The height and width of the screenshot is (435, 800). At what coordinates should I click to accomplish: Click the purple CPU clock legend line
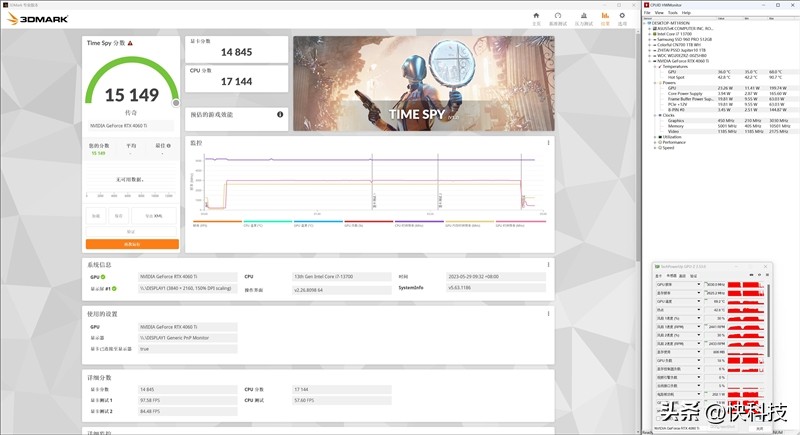pyautogui.click(x=419, y=221)
